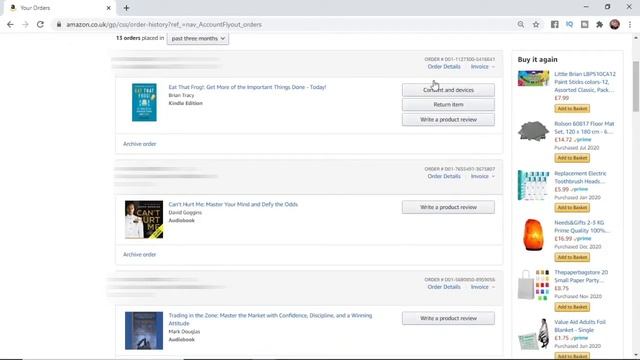
Task: Expand Invoice menu for Trading in the Zone order
Action: [x=482, y=287]
